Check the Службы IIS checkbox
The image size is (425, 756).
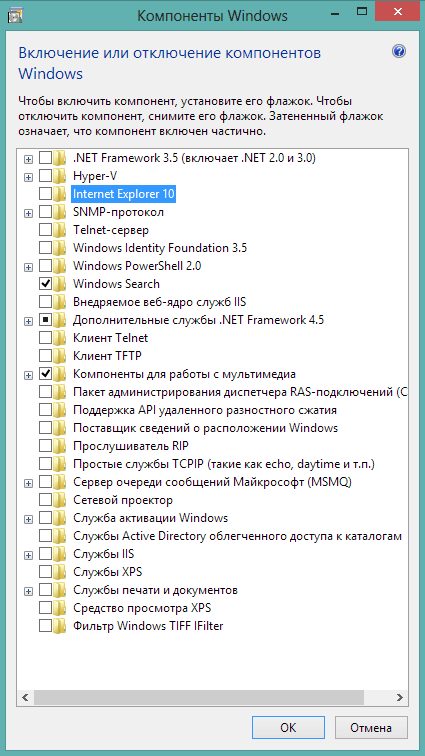(x=45, y=554)
